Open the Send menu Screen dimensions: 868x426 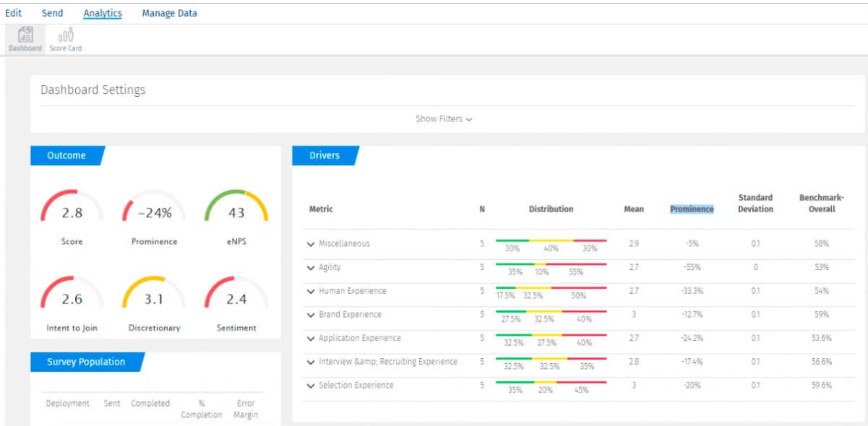coord(52,13)
